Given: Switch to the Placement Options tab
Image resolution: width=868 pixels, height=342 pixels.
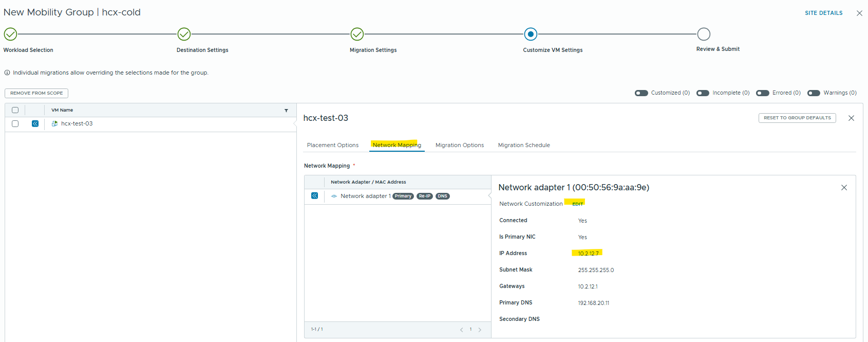Looking at the screenshot, I should click(333, 145).
